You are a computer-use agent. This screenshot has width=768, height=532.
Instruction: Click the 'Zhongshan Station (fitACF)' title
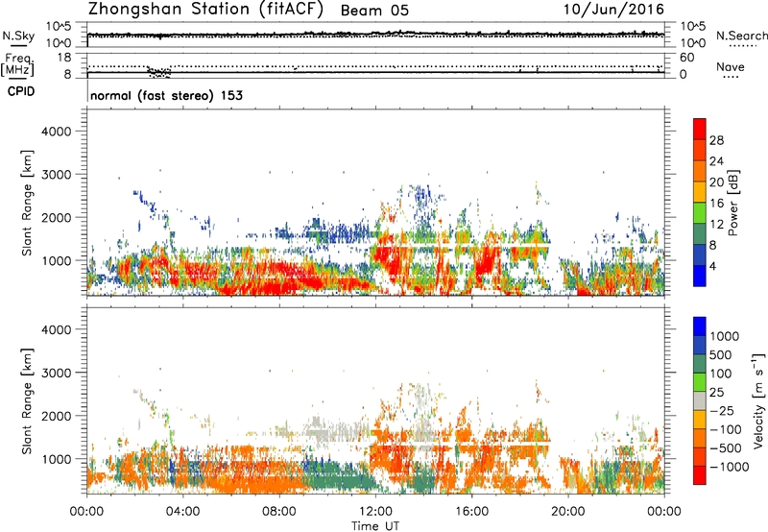[x=205, y=10]
